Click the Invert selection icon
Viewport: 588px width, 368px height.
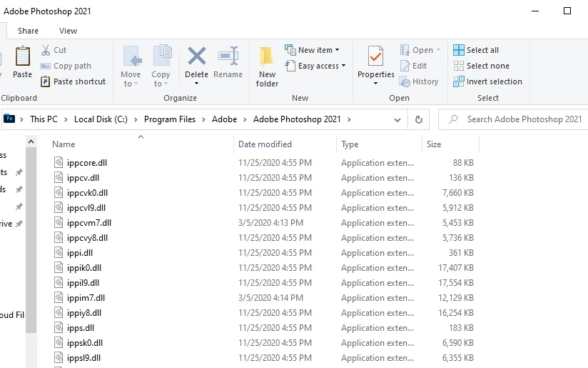pyautogui.click(x=458, y=81)
